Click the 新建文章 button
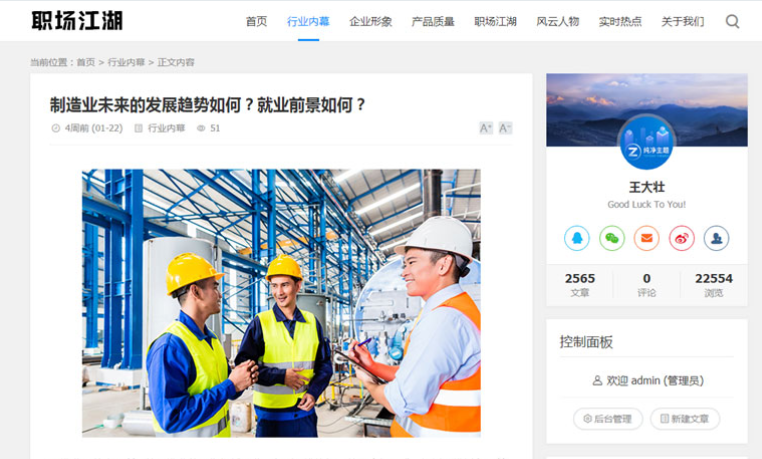This screenshot has width=762, height=459. [685, 419]
